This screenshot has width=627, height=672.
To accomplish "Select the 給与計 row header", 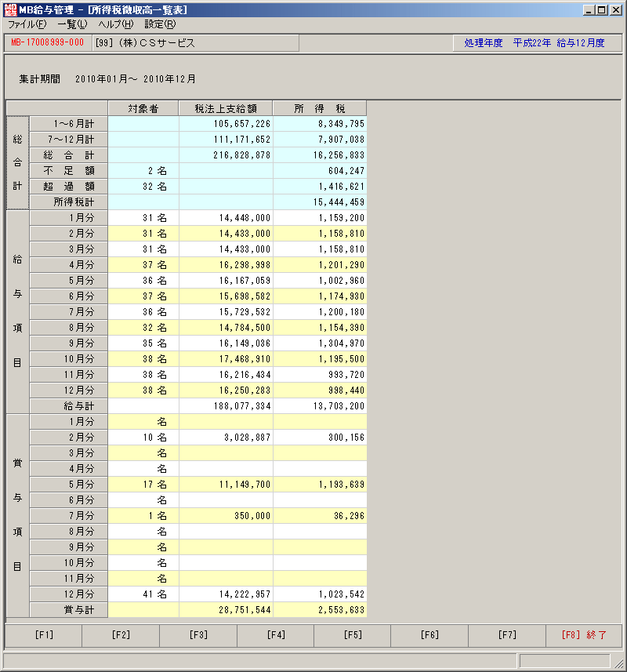I will (68, 406).
